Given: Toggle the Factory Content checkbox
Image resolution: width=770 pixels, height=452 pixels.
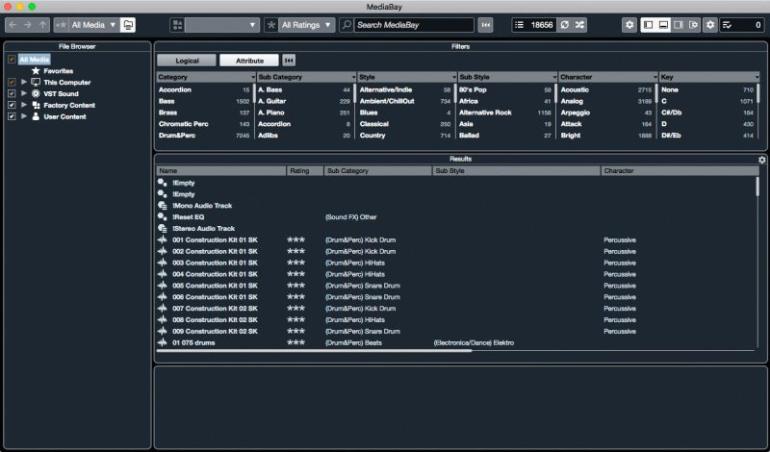Looking at the screenshot, I should click(12, 105).
